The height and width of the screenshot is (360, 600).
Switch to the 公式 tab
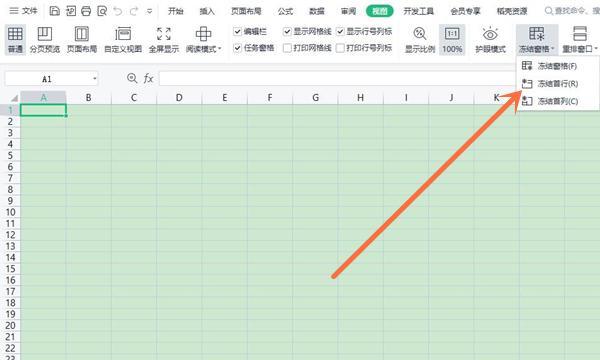(285, 11)
